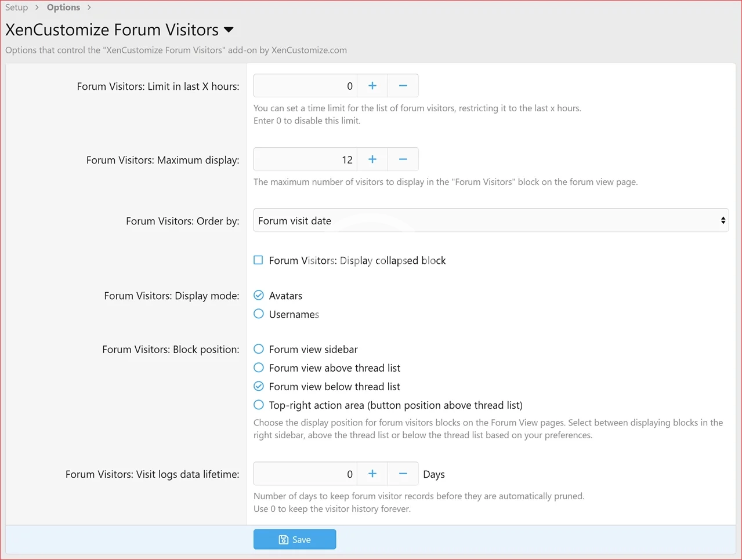Decrease the Limit in last X hours value
Image resolution: width=742 pixels, height=560 pixels.
[403, 86]
